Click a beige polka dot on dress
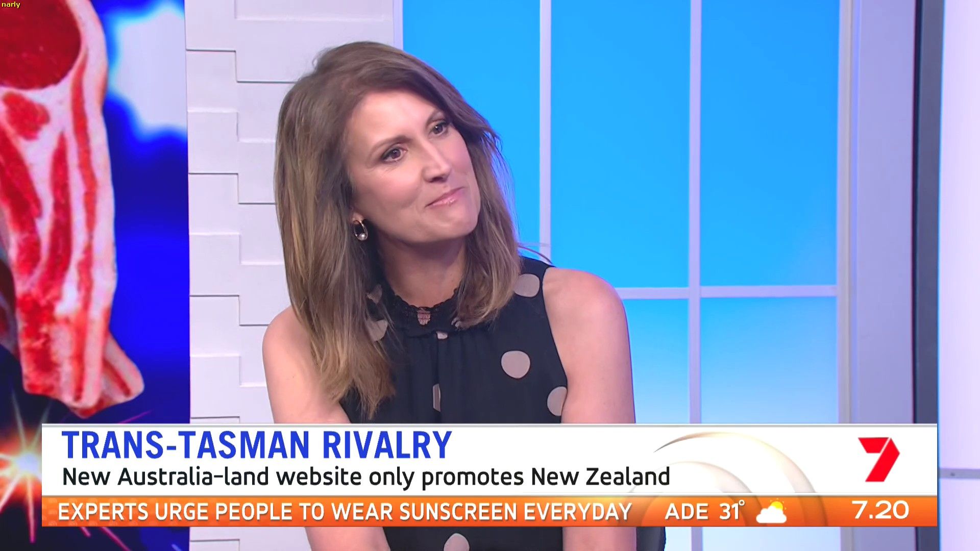The width and height of the screenshot is (980, 551). click(515, 364)
